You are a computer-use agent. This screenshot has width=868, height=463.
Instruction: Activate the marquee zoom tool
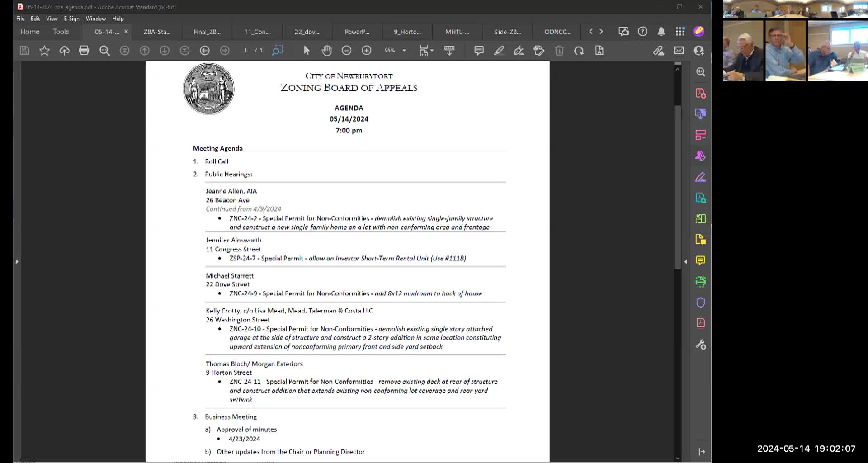click(x=277, y=51)
